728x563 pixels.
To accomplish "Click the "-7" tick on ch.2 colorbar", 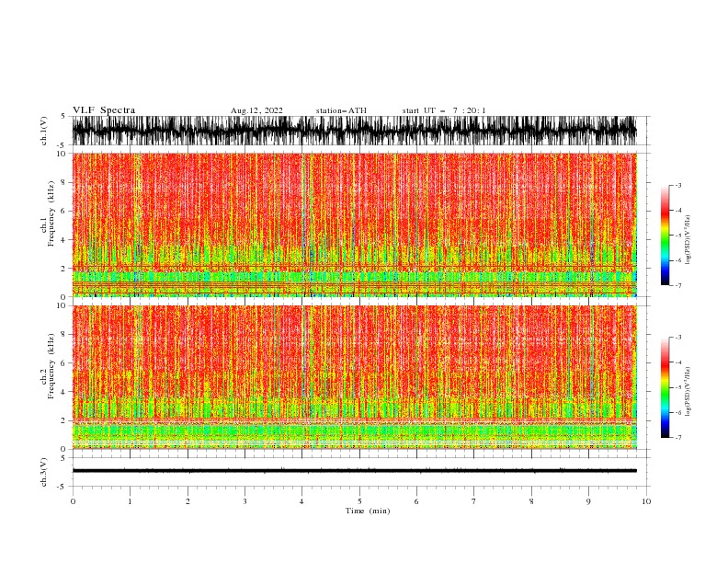I will tap(678, 438).
